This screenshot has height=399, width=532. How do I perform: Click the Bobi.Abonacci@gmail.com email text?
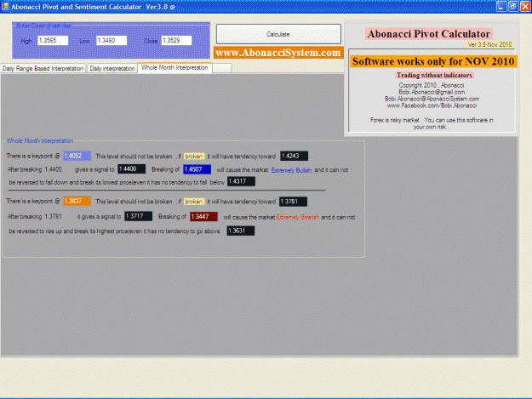432,92
